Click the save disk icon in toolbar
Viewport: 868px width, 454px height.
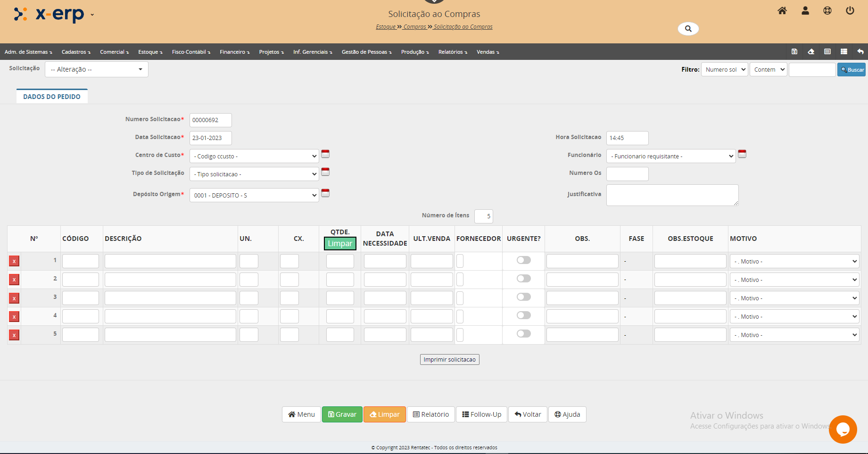coord(794,52)
